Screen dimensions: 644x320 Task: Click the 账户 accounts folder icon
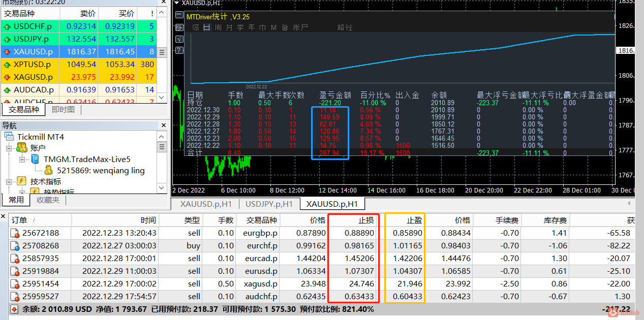pyautogui.click(x=22, y=148)
